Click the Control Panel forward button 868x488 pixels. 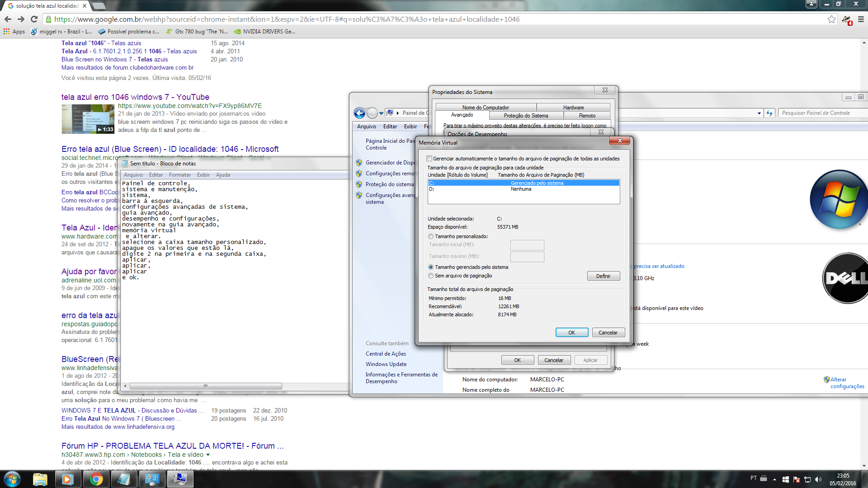click(372, 113)
